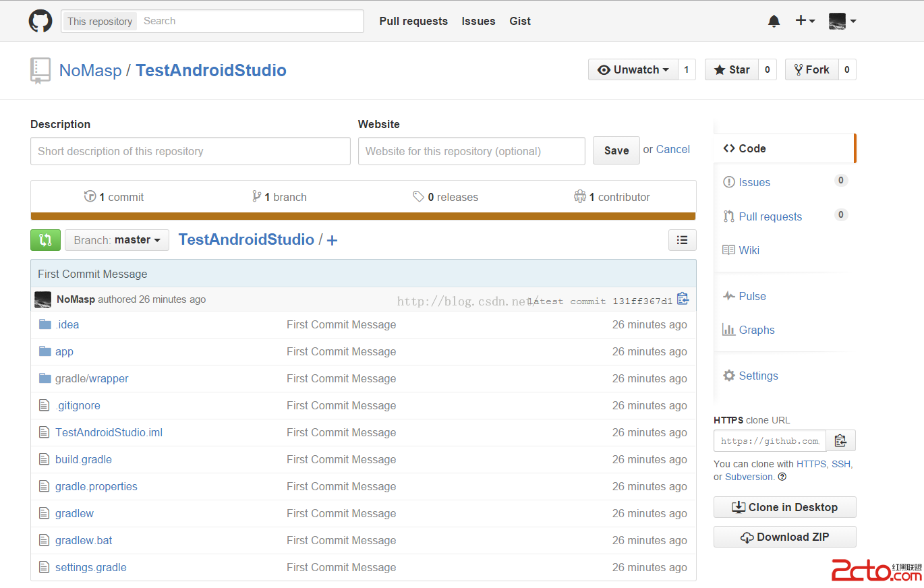The image size is (924, 588).
Task: Save the description and website
Action: [x=616, y=151]
